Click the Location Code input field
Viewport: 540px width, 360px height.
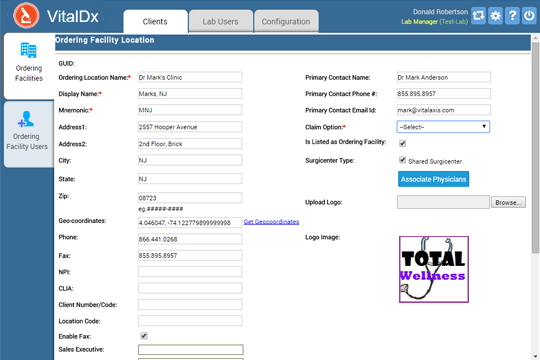190,321
